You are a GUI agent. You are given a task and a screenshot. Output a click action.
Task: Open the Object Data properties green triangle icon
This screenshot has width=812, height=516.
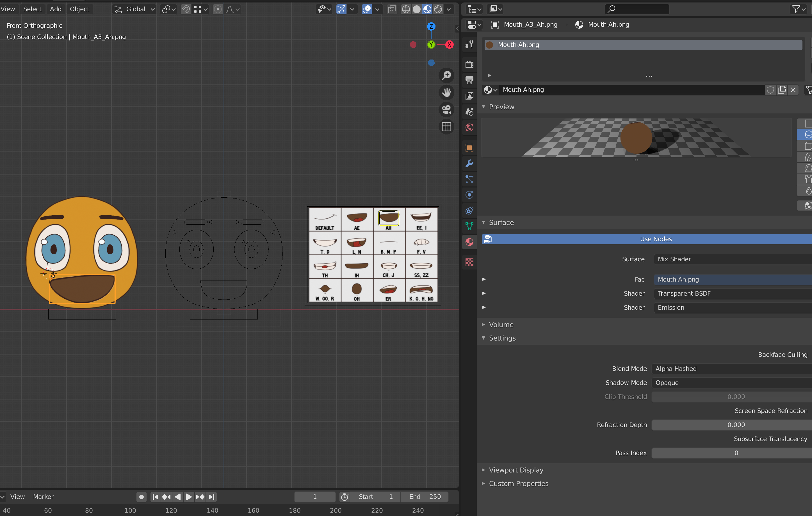tap(469, 226)
